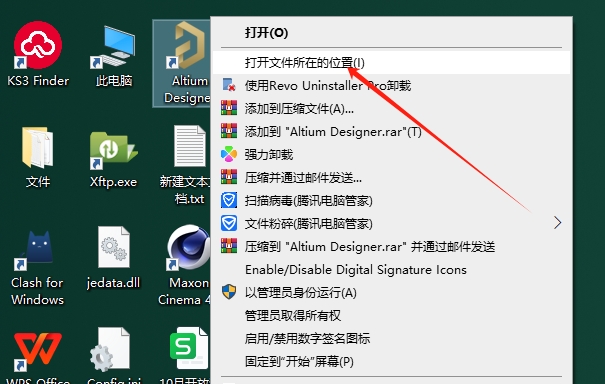Choose 文件粉碎(腾讯电脑管家) menu entry
The image size is (605, 384).
391,223
